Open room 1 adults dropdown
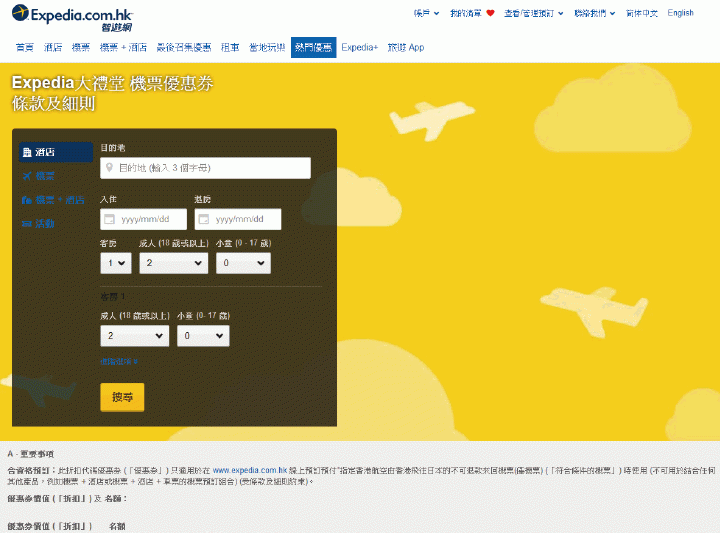Image resolution: width=720 pixels, height=533 pixels. tap(135, 336)
